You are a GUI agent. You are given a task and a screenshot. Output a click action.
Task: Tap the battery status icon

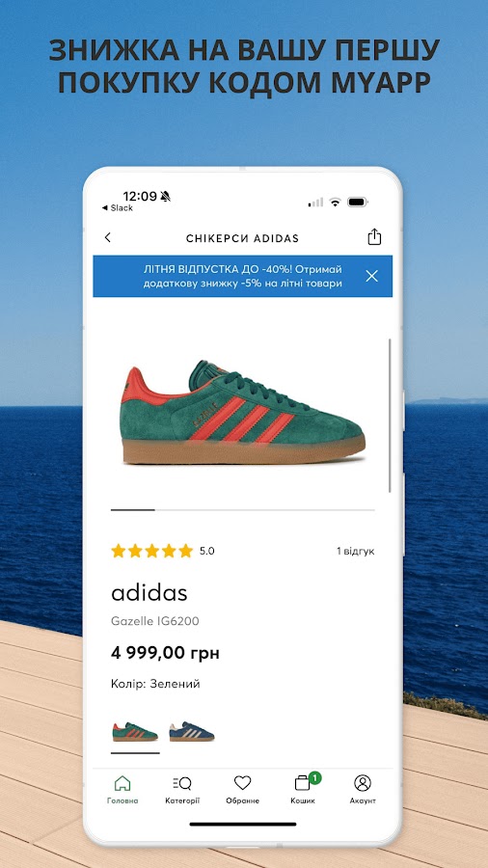click(x=358, y=203)
